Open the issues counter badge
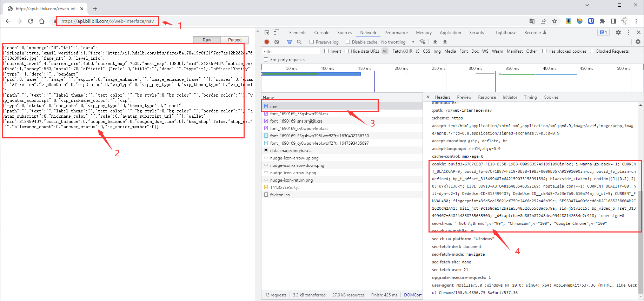 [603, 32]
